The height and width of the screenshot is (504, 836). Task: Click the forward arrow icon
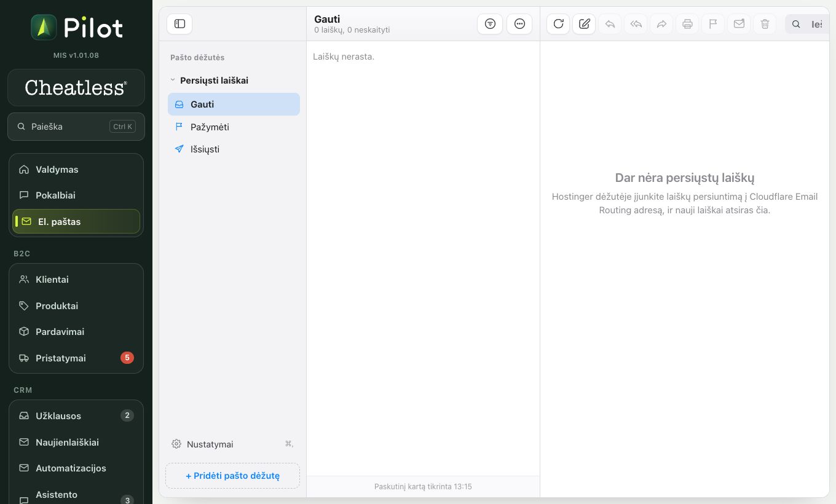pos(661,24)
